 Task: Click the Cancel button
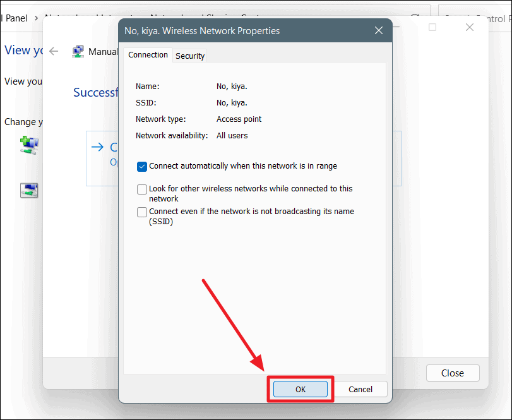360,389
